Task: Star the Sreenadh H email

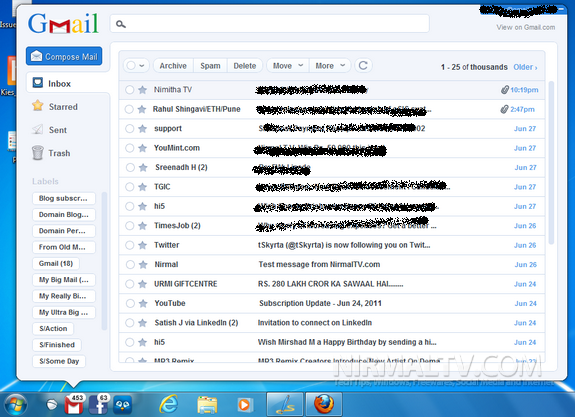Action: click(x=143, y=168)
